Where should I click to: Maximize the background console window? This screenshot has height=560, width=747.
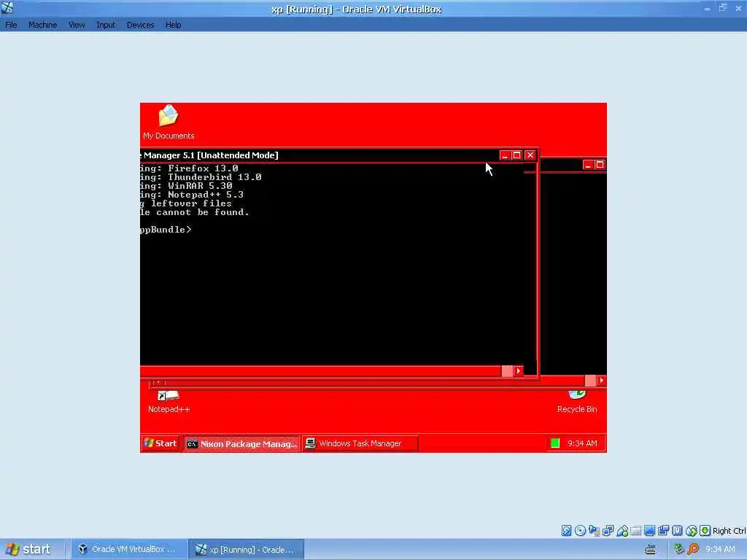pos(600,165)
